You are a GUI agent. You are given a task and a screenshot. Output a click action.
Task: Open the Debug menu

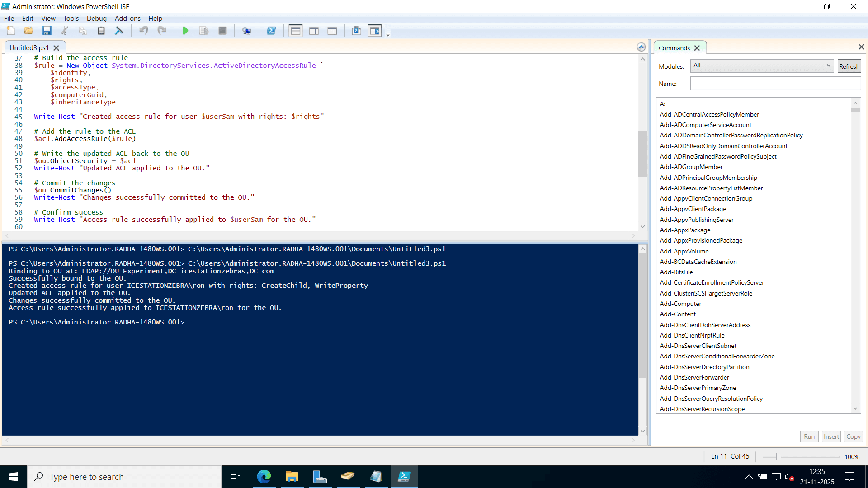96,19
